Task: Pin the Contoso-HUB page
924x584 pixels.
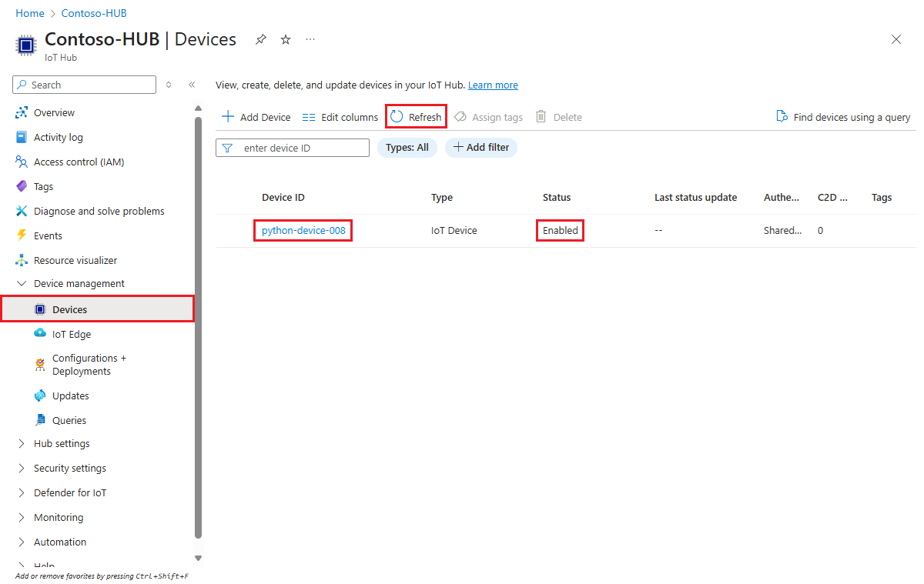Action: [260, 39]
